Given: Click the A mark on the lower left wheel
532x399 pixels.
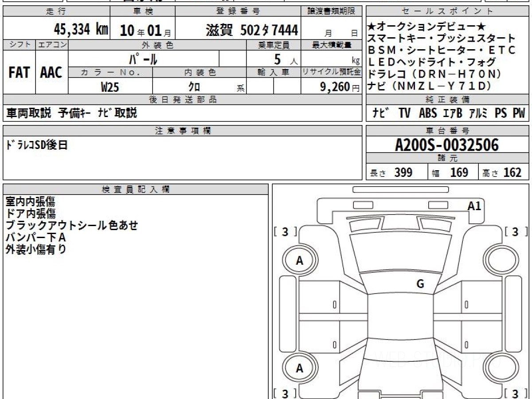Looking at the screenshot, I should pos(300,368).
